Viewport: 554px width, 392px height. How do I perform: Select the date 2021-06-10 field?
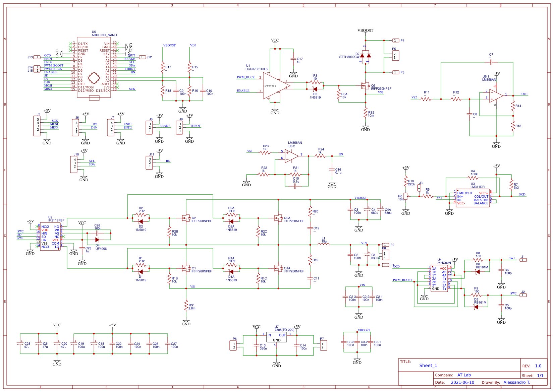463,382
